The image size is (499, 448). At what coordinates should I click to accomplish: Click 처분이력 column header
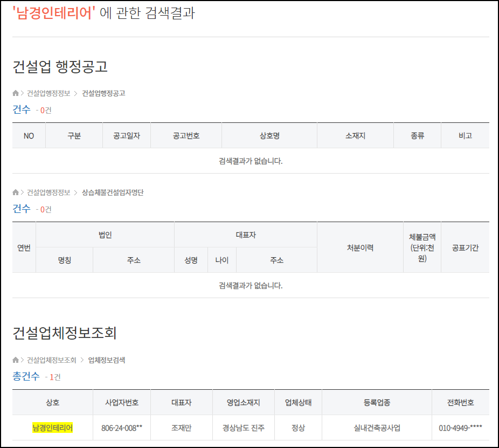[x=361, y=247]
